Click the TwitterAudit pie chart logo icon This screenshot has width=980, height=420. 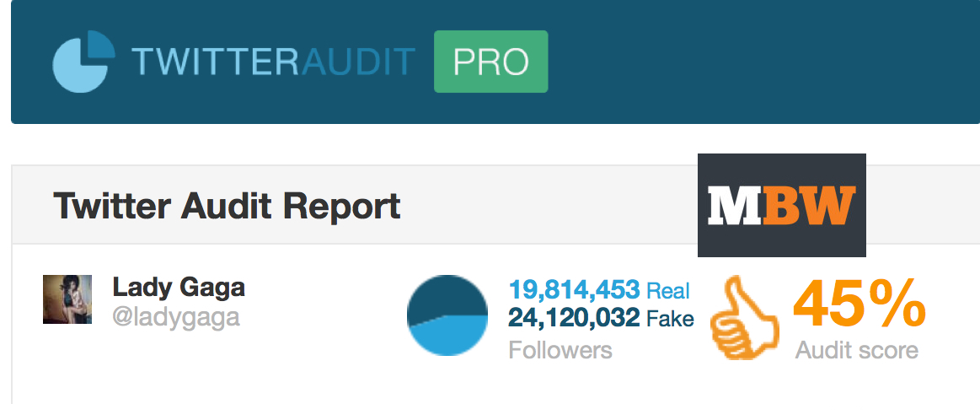pyautogui.click(x=83, y=62)
